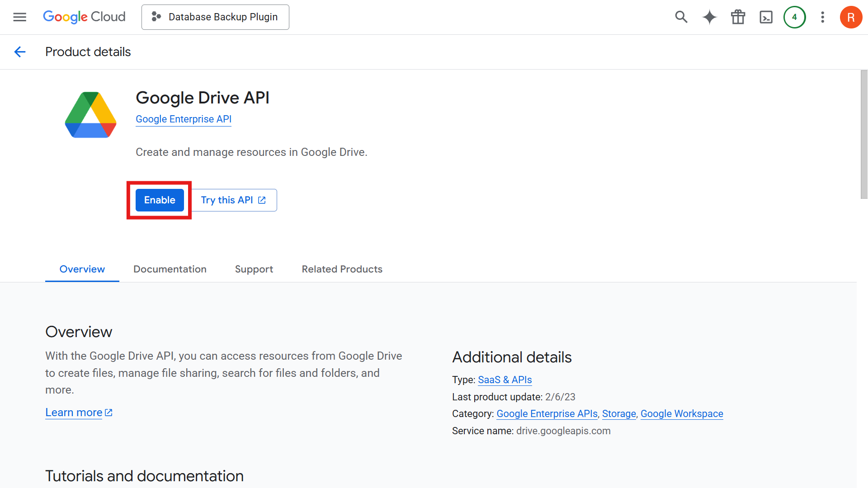868x488 pixels.
Task: Enable the Google Drive API
Action: tap(160, 200)
